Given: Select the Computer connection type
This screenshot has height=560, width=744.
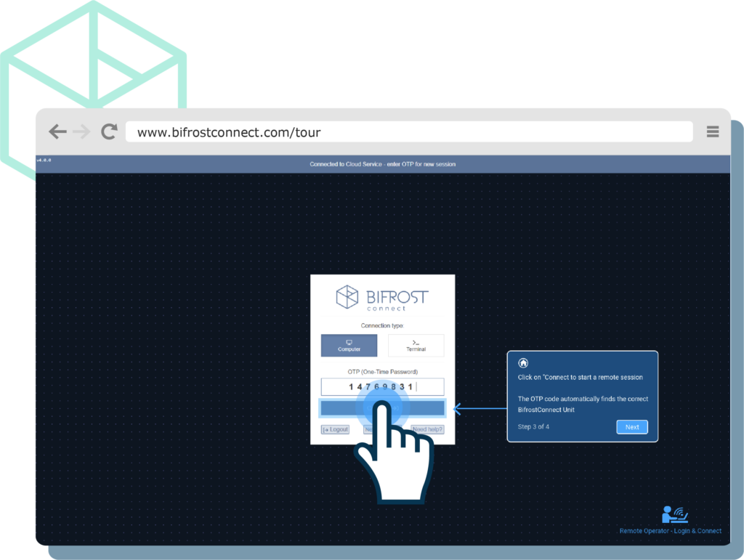Looking at the screenshot, I should pos(349,345).
